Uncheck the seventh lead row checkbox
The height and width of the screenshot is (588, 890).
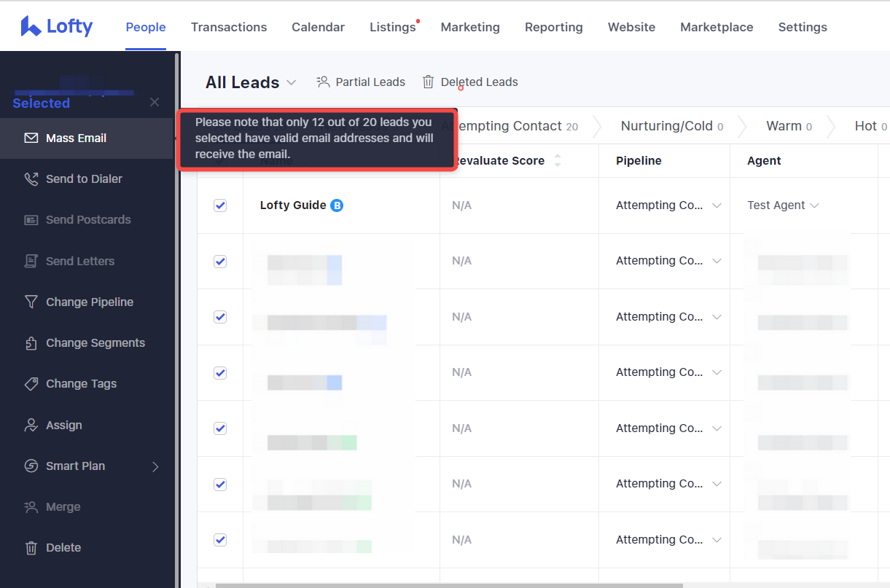pos(220,540)
